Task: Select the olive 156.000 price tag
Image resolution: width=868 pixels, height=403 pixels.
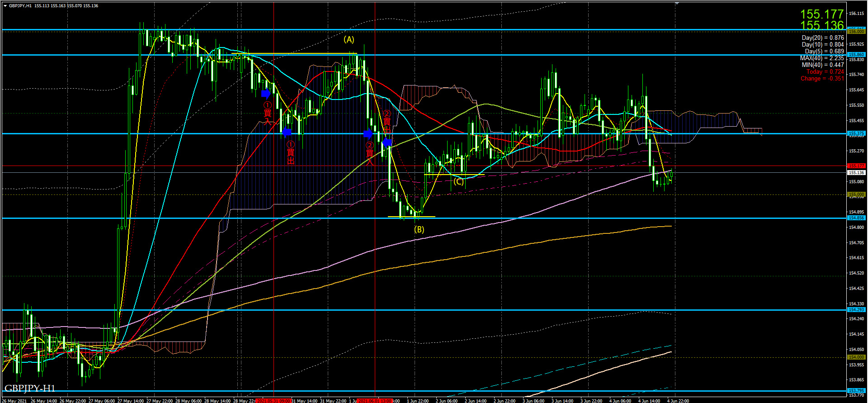Action: pyautogui.click(x=856, y=32)
